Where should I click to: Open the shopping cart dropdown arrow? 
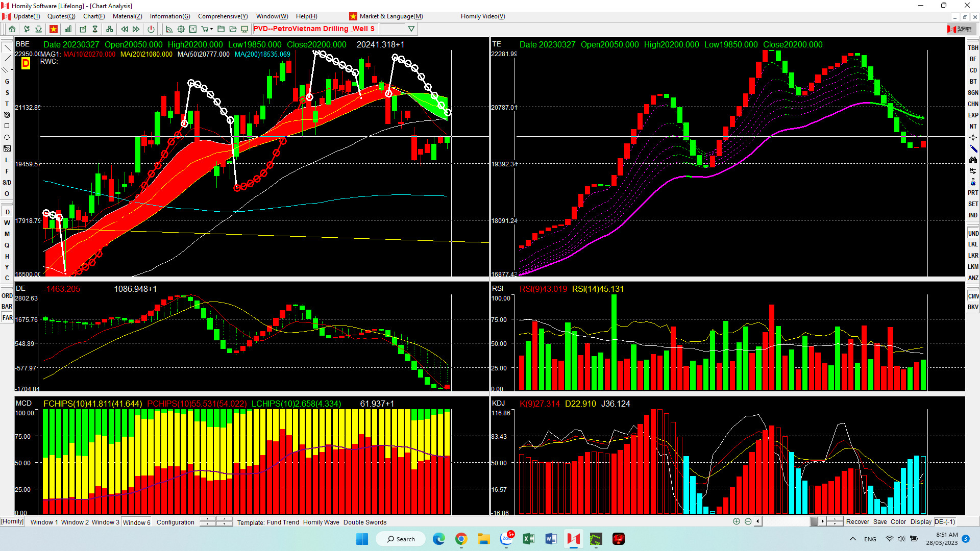point(211,29)
